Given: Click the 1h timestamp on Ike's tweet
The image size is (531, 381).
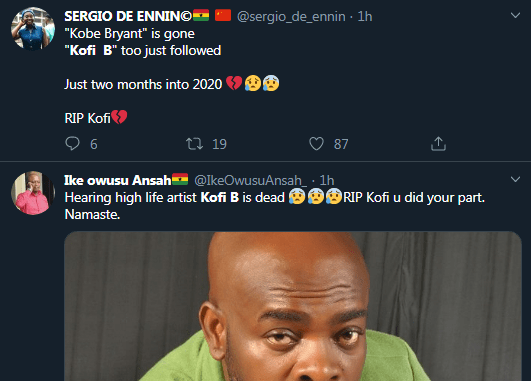Looking at the screenshot, I should pos(327,180).
